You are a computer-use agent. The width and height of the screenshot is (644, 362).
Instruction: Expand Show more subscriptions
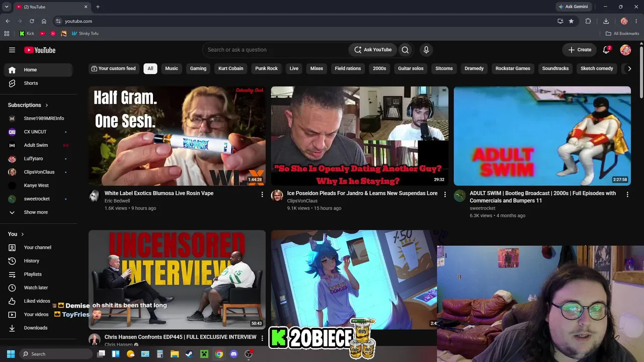pyautogui.click(x=36, y=212)
